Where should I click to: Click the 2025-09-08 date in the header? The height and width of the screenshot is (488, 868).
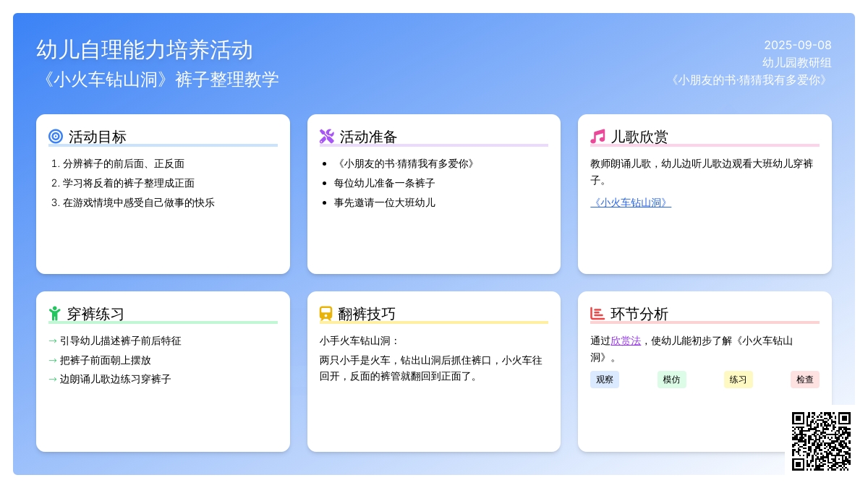[797, 45]
